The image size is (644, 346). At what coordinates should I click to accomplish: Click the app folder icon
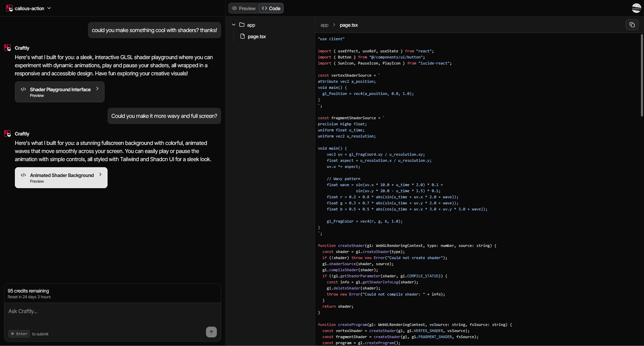(242, 25)
